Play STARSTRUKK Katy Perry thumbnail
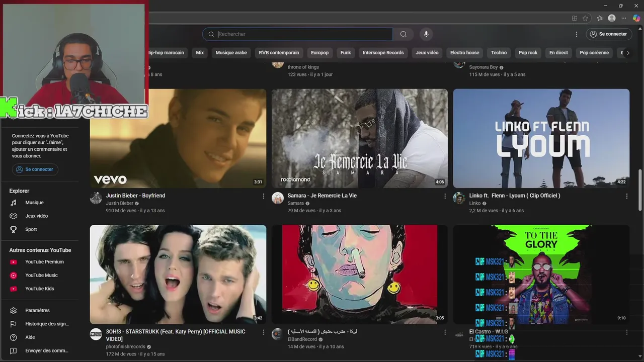The image size is (644, 362). (178, 275)
